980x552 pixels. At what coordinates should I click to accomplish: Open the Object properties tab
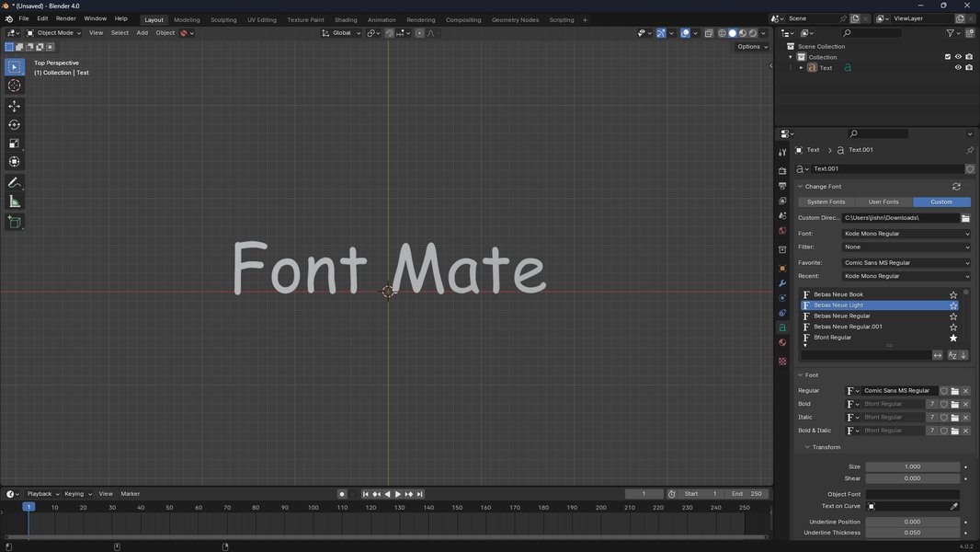[782, 269]
